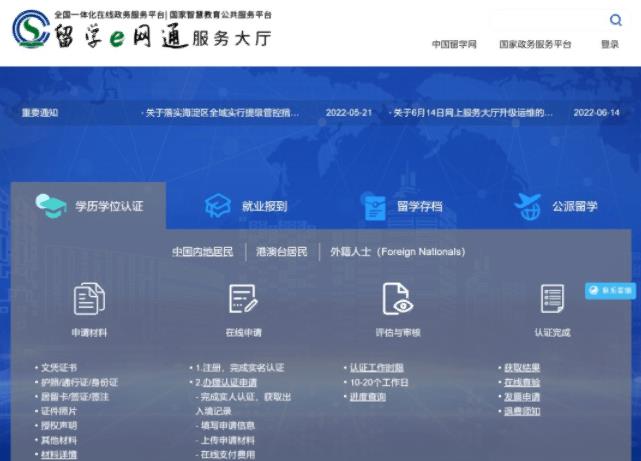641x461 pixels.
Task: Click the 认证完成 column heading
Action: click(x=553, y=333)
